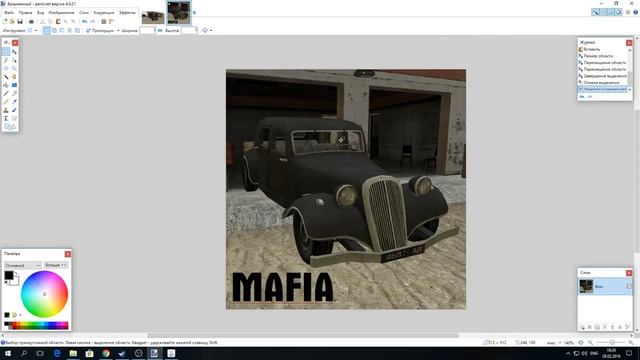This screenshot has width=640, height=360.
Task: Click the Add New Layer button
Action: point(582,327)
